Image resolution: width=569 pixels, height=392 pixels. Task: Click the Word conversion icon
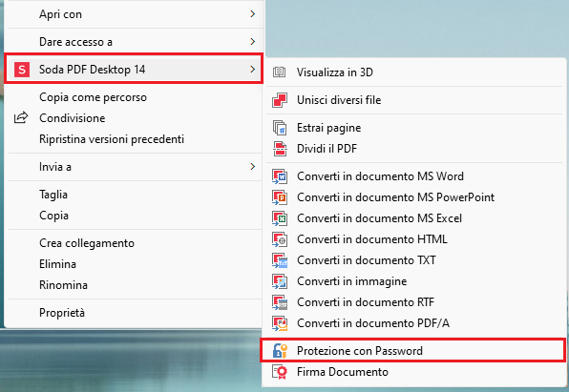280,176
